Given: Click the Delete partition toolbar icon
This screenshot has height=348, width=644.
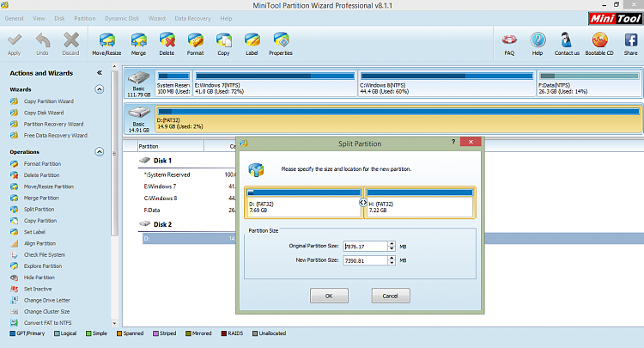Looking at the screenshot, I should point(167,40).
